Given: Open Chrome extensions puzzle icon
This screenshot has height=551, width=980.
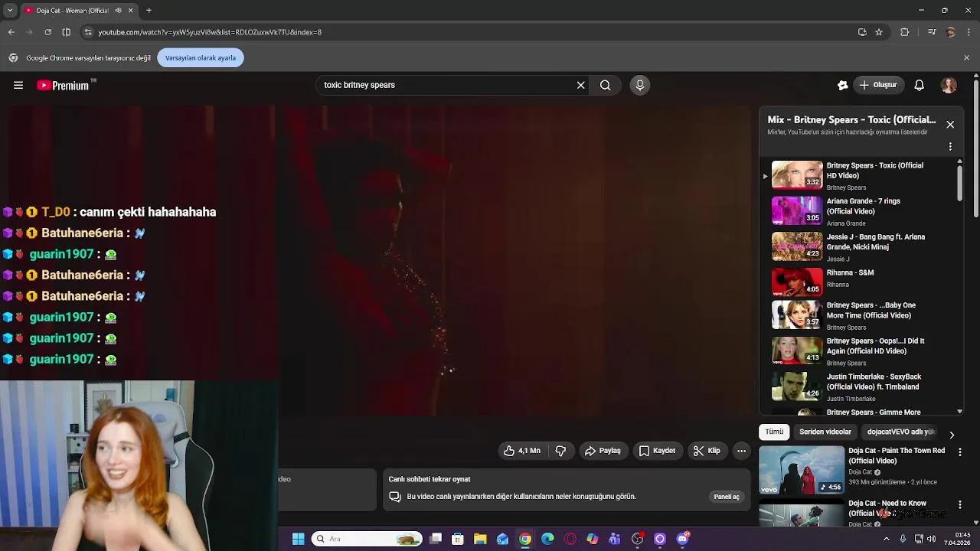Looking at the screenshot, I should (x=905, y=32).
